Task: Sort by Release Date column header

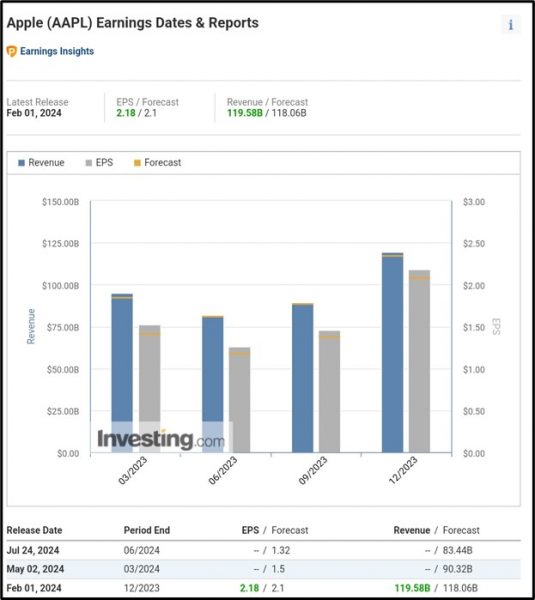Action: click(34, 530)
